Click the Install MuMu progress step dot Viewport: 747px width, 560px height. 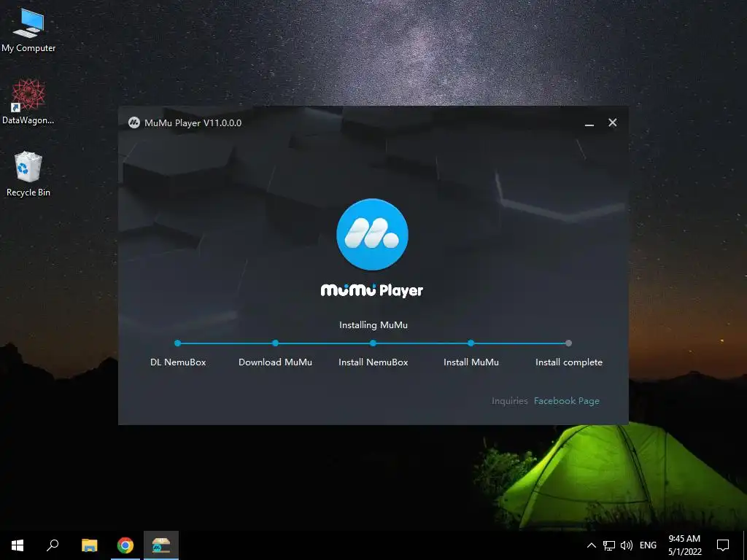click(471, 343)
